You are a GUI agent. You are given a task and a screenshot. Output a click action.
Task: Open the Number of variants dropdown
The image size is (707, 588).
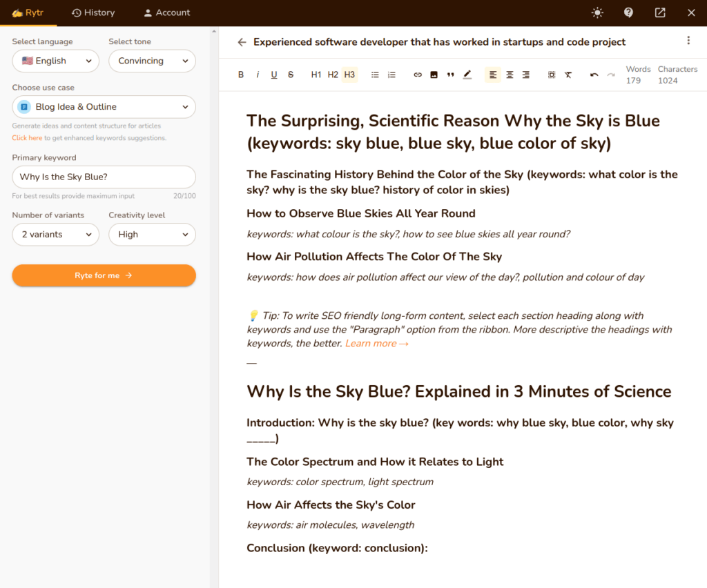click(x=55, y=234)
